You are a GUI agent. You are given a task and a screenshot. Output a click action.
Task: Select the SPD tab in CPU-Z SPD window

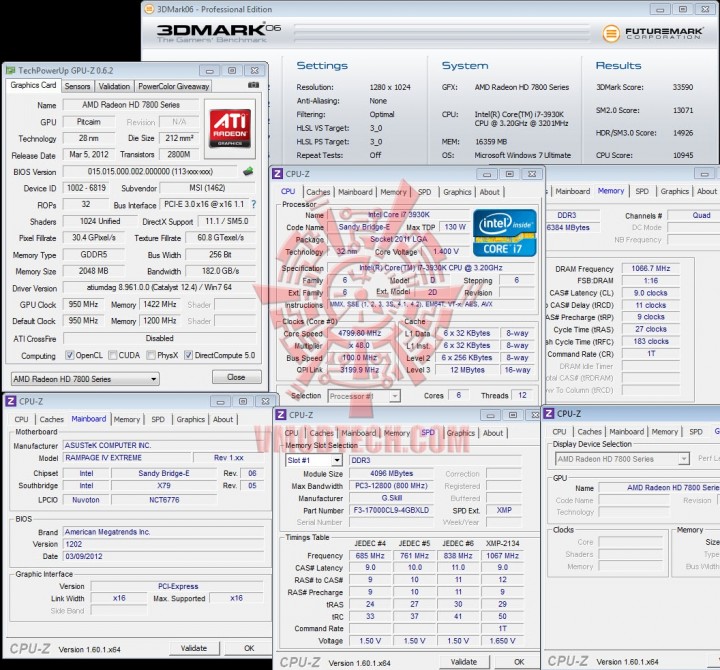428,433
